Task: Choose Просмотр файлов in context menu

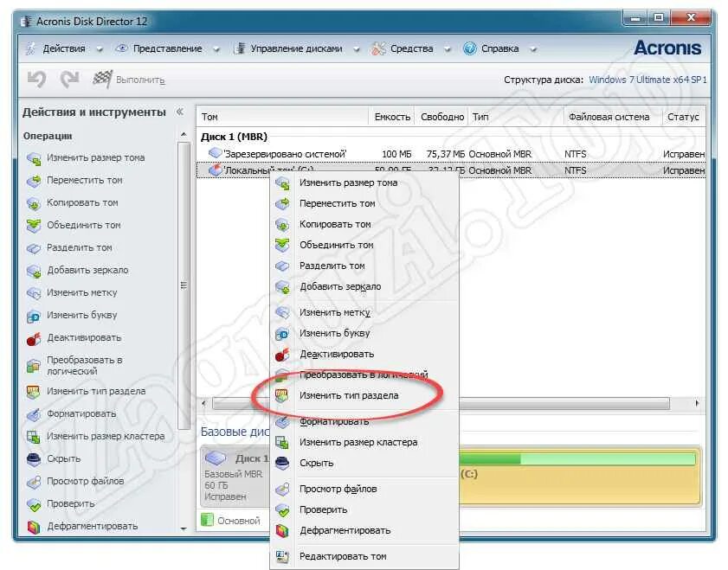Action: point(364,489)
